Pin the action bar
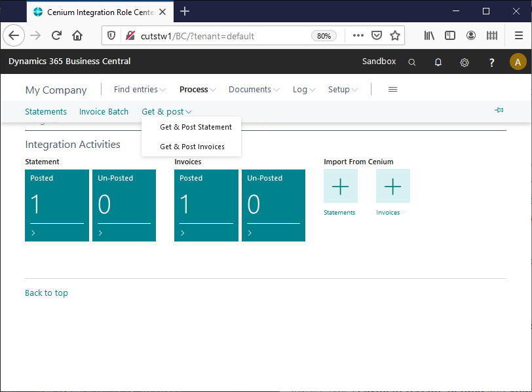532x392 pixels. pyautogui.click(x=499, y=110)
